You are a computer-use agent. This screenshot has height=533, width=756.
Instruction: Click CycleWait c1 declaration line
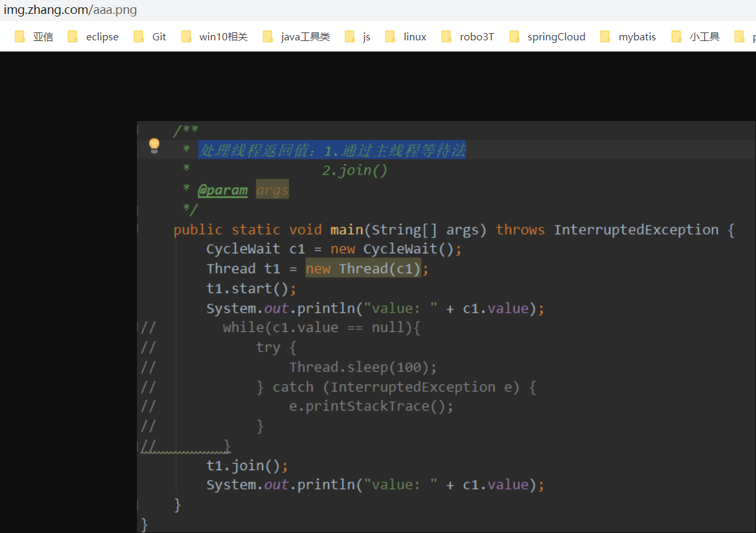tap(334, 249)
